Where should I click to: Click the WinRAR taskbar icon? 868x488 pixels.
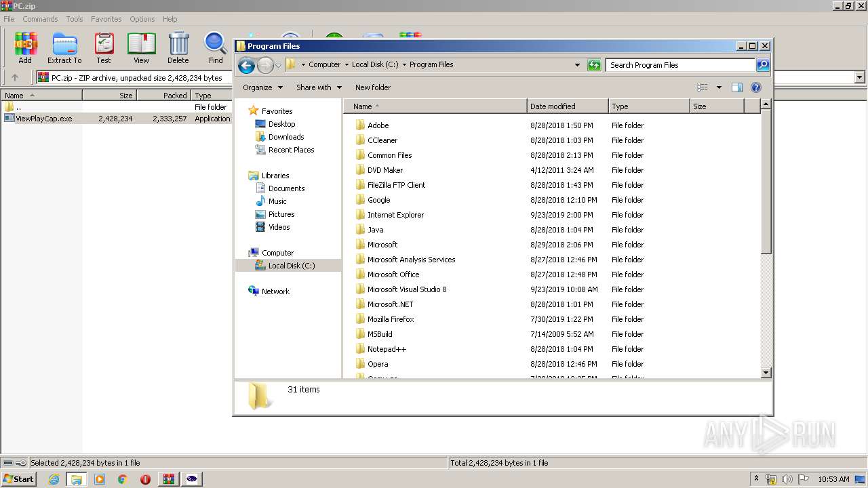169,479
